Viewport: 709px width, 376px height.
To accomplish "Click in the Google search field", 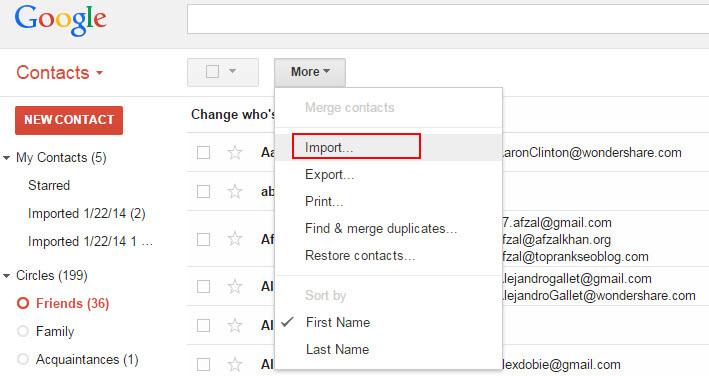I will click(x=448, y=19).
